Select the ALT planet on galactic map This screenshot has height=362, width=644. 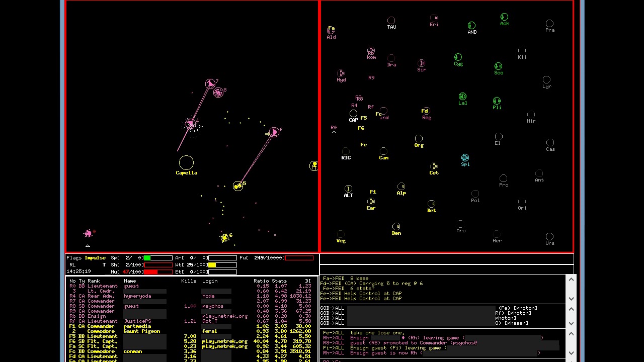[x=348, y=189]
